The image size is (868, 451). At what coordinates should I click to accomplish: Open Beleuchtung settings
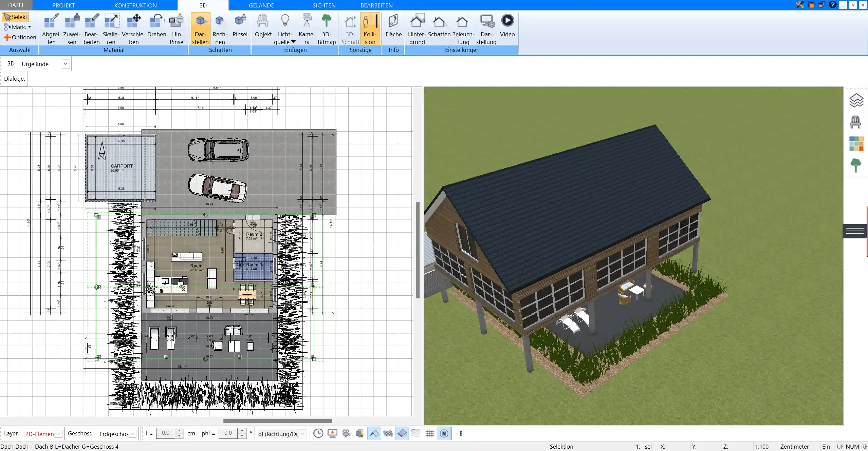(463, 29)
